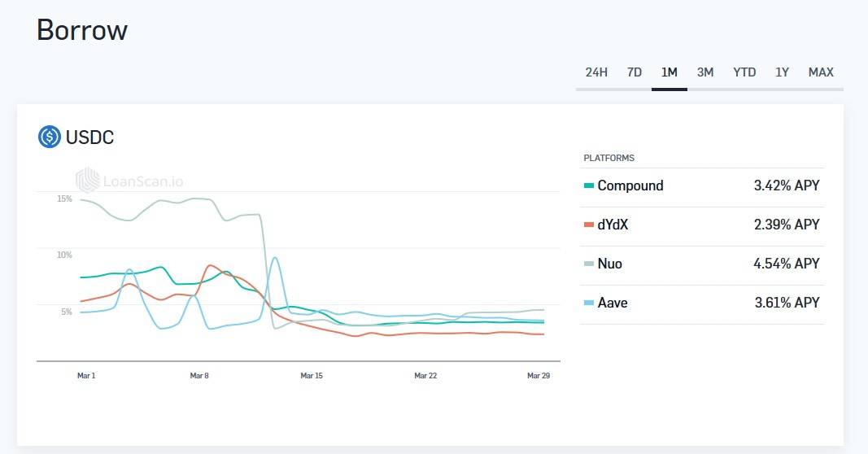Switch chart to 3M range
Image resolution: width=868 pixels, height=454 pixels.
[x=705, y=72]
